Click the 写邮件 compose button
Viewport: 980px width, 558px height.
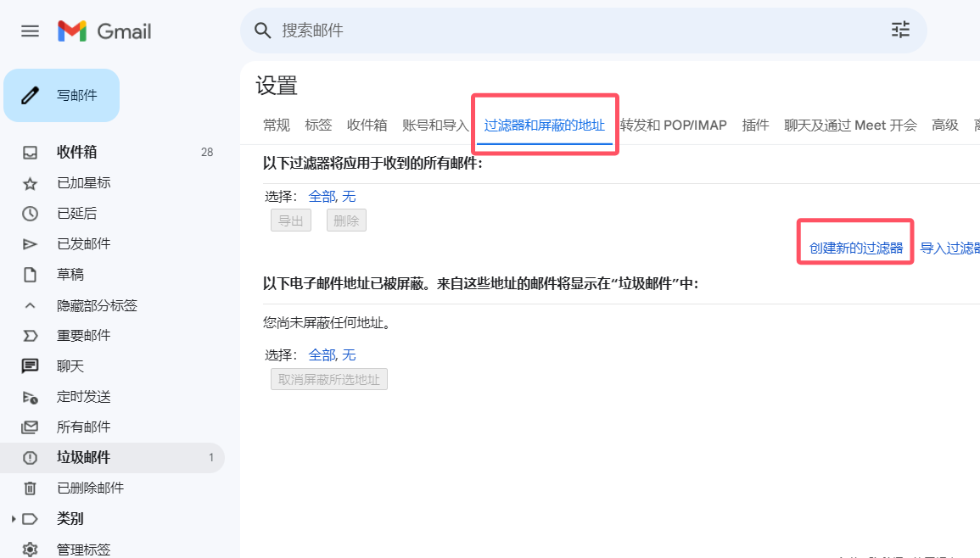pyautogui.click(x=61, y=95)
